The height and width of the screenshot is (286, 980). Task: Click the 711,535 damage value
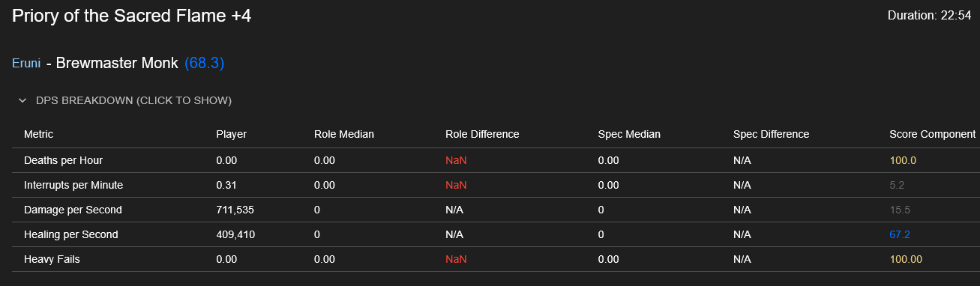tap(235, 210)
